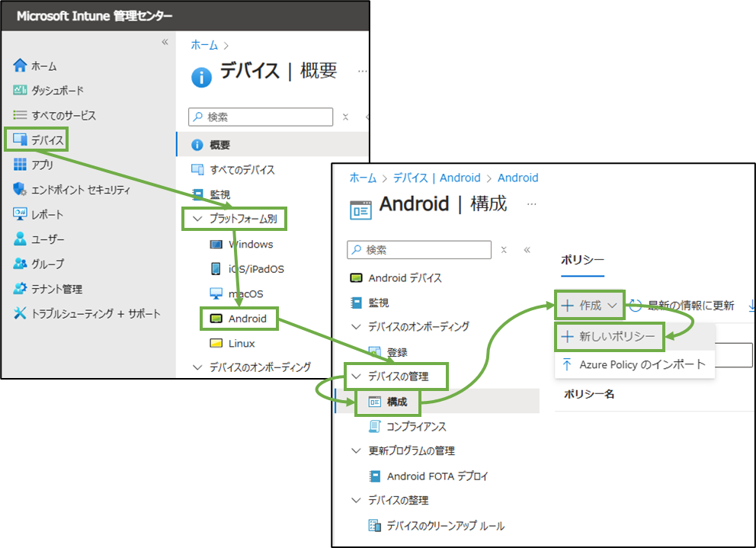Open トラブルシューティング + サポート tools icon
The image size is (756, 548).
pyautogui.click(x=20, y=313)
